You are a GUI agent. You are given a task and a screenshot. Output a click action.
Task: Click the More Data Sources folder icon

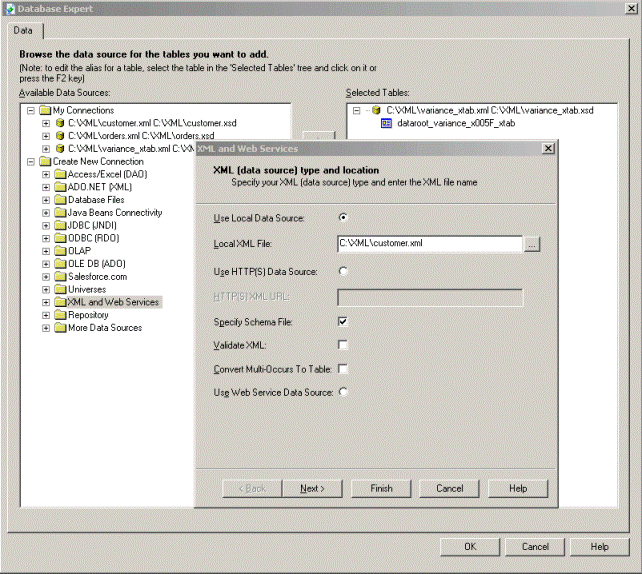point(60,328)
